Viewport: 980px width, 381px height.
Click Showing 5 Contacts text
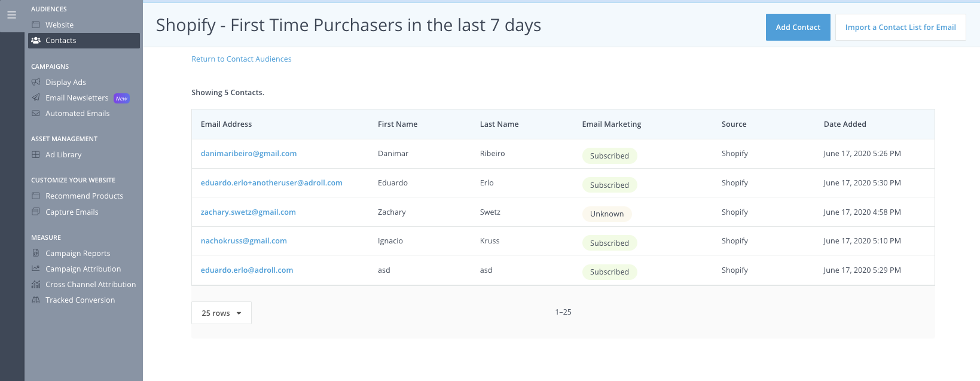[228, 92]
